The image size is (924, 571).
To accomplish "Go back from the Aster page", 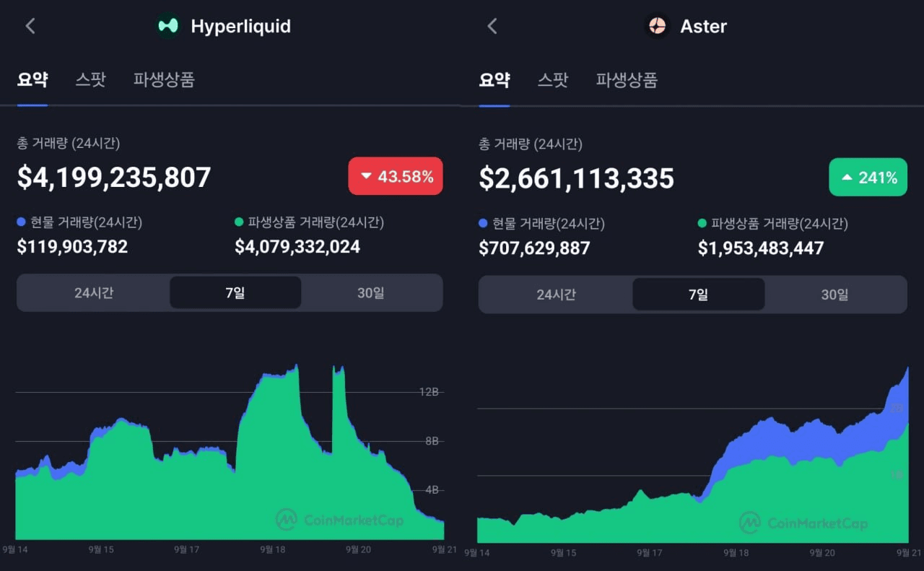I will tap(492, 26).
